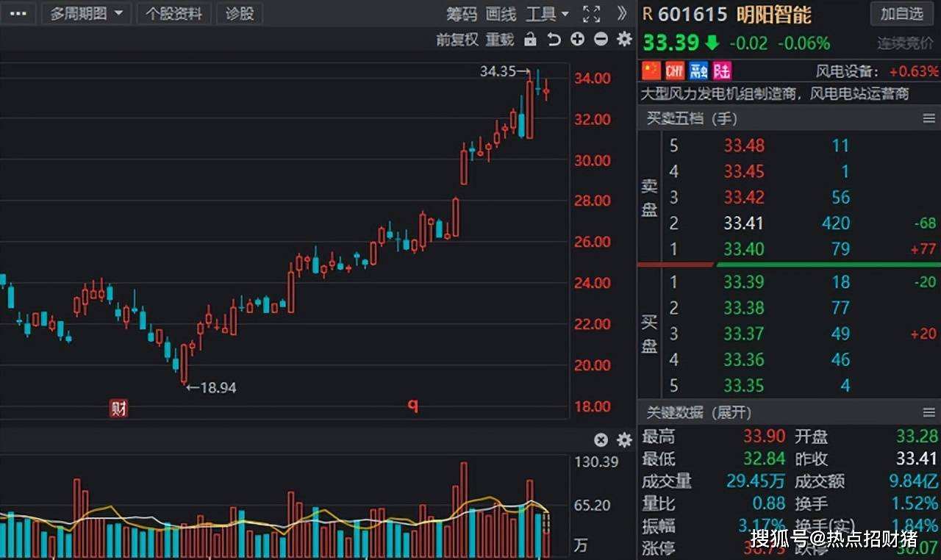This screenshot has height=560, width=941.
Task: Select buy level 4 price 33.36
Action: click(x=744, y=359)
